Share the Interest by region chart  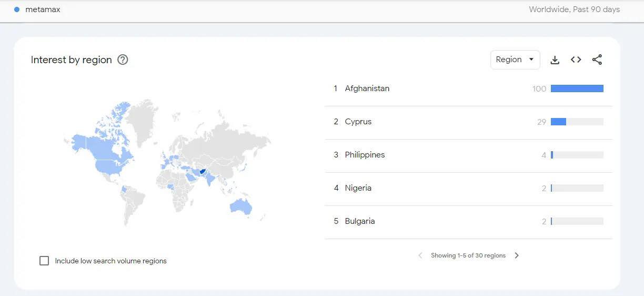pos(597,60)
